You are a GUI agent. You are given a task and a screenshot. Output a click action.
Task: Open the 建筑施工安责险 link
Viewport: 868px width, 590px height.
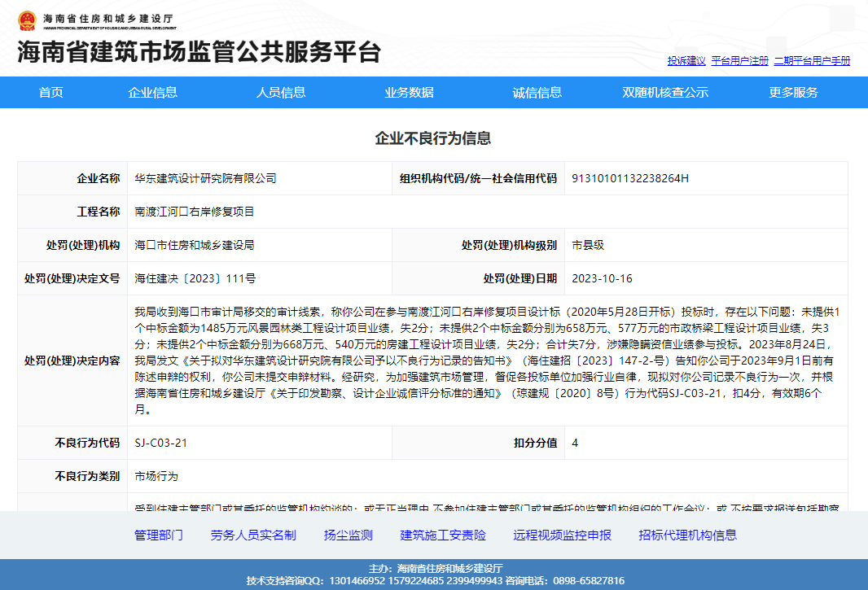(x=443, y=535)
